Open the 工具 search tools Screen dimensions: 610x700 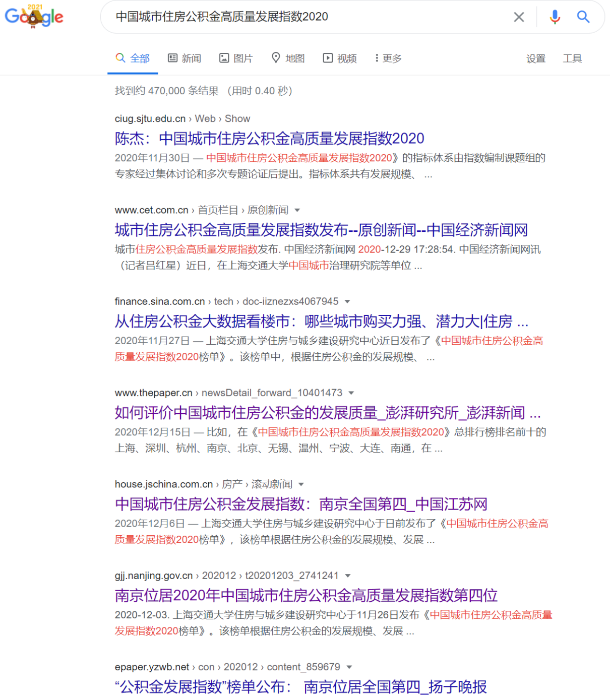(x=572, y=58)
